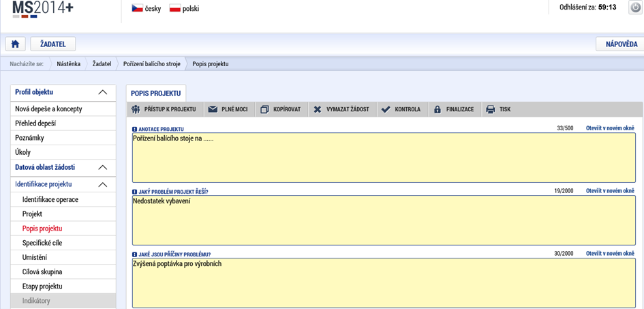Collapse the Datová oblast žádosti section
The image size is (644, 309).
tap(103, 168)
